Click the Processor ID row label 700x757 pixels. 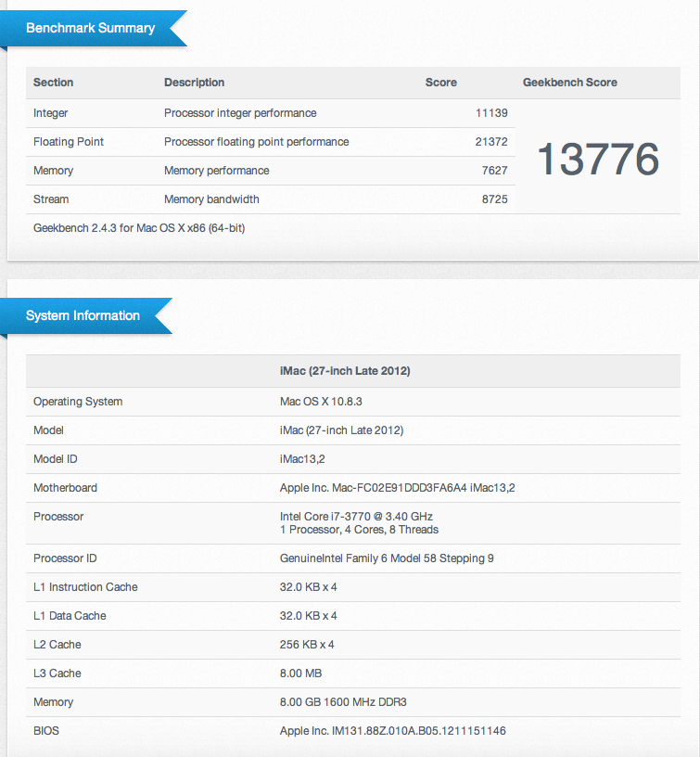pyautogui.click(x=65, y=558)
